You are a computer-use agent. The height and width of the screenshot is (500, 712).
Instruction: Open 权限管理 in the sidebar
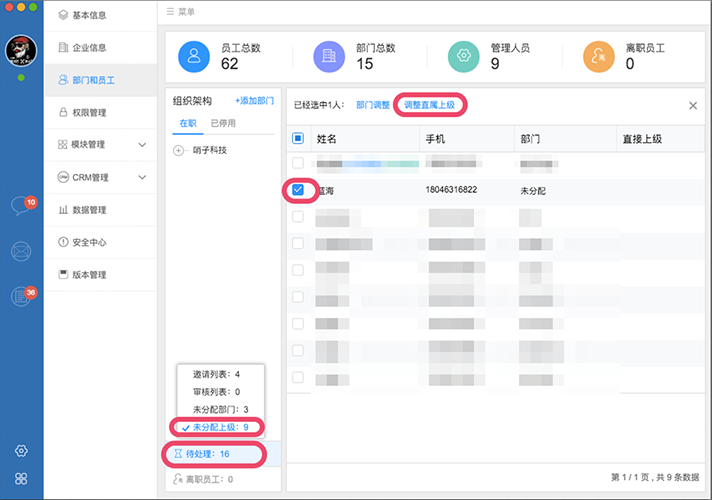(x=90, y=112)
